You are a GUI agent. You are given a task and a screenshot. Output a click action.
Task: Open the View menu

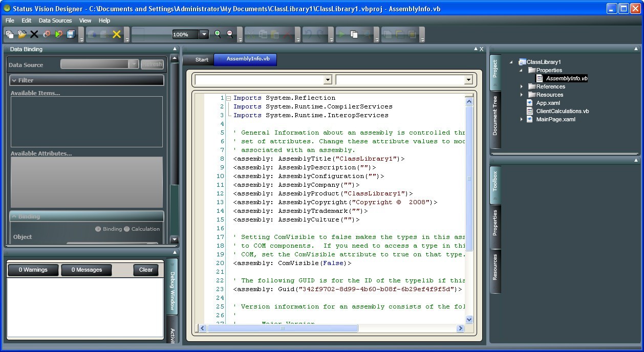coord(85,20)
